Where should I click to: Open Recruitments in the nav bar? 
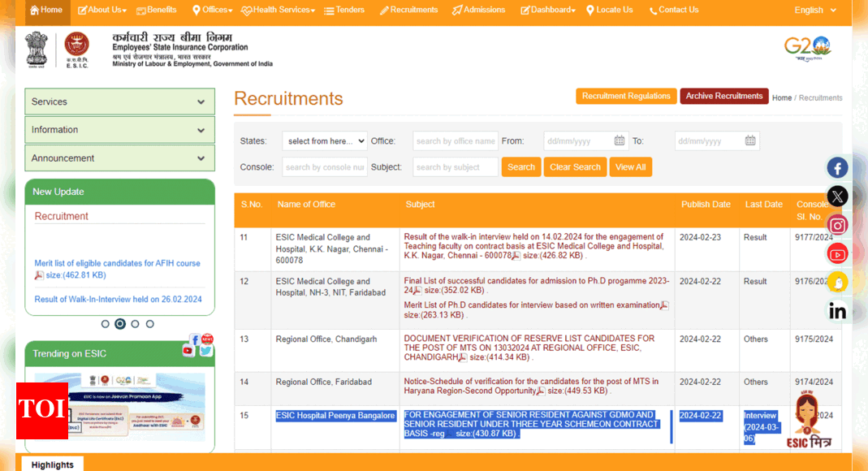point(408,10)
